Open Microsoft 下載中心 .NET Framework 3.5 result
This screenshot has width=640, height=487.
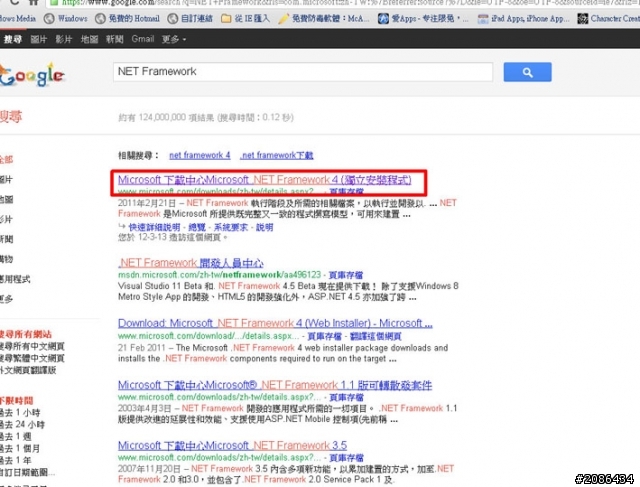[233, 445]
